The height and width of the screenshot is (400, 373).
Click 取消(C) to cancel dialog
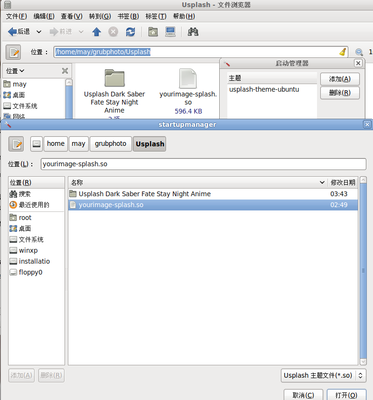(x=303, y=395)
